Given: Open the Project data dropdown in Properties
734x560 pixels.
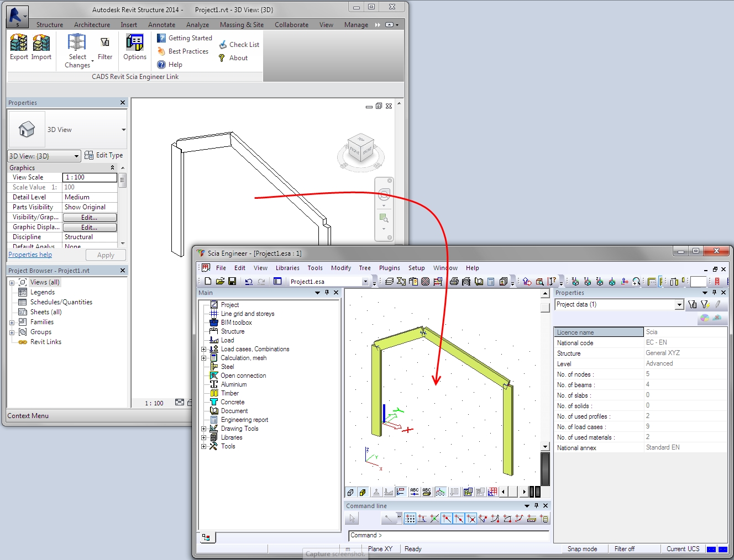Looking at the screenshot, I should point(679,305).
